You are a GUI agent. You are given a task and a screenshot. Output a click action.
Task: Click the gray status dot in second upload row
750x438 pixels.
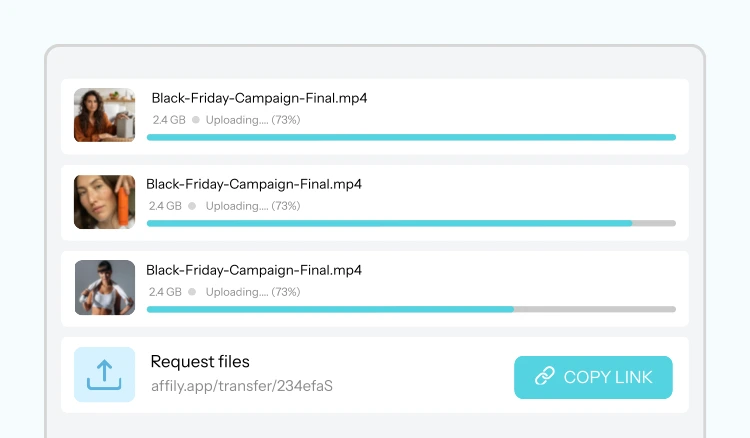click(x=193, y=206)
